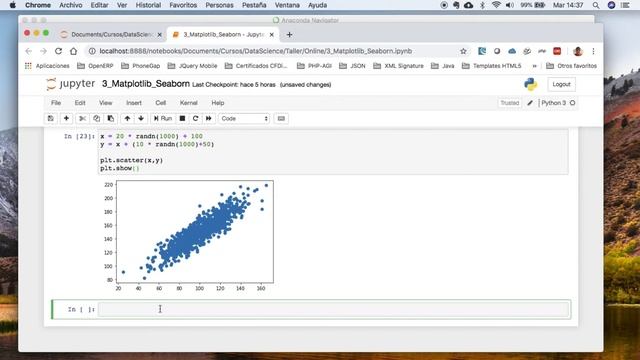Click the localhost address bar

256,51
